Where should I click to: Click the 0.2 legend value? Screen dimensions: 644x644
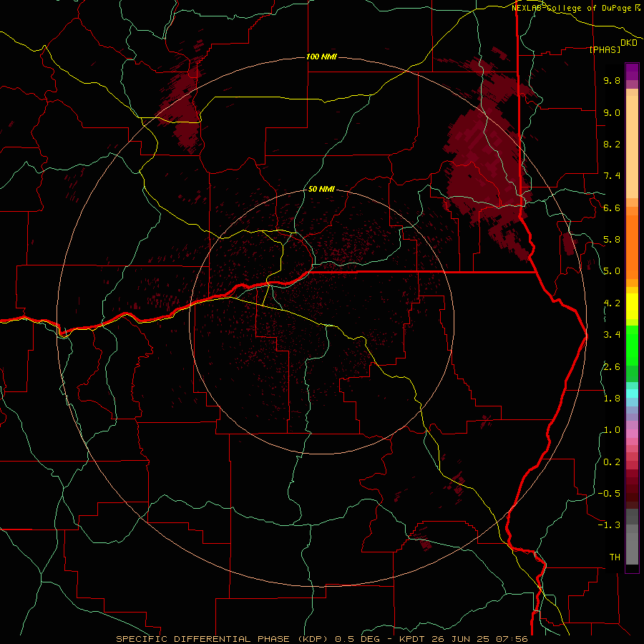point(612,462)
